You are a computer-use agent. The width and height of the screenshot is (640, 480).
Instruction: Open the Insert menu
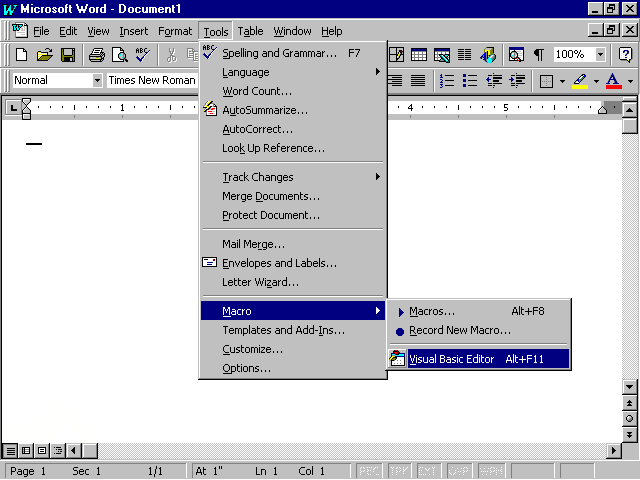click(x=133, y=31)
